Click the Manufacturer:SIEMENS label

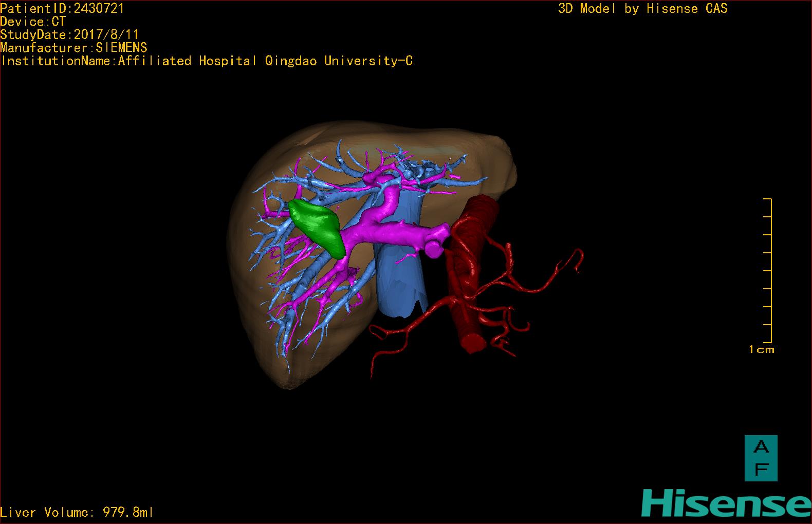[x=73, y=48]
